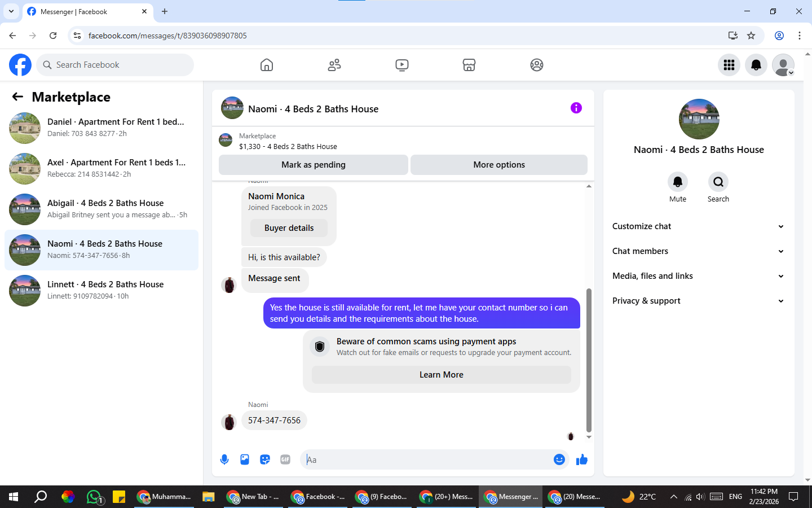Switch to (9) Facebook taskbar window
Viewport: 812px width, 508px height.
(x=382, y=497)
